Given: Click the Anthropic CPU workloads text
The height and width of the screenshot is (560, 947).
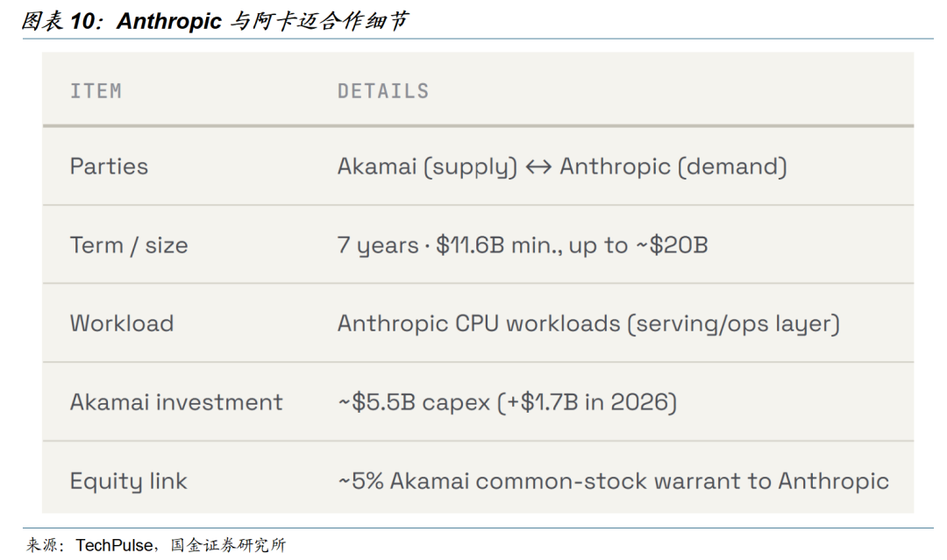Looking at the screenshot, I should click(x=479, y=323).
